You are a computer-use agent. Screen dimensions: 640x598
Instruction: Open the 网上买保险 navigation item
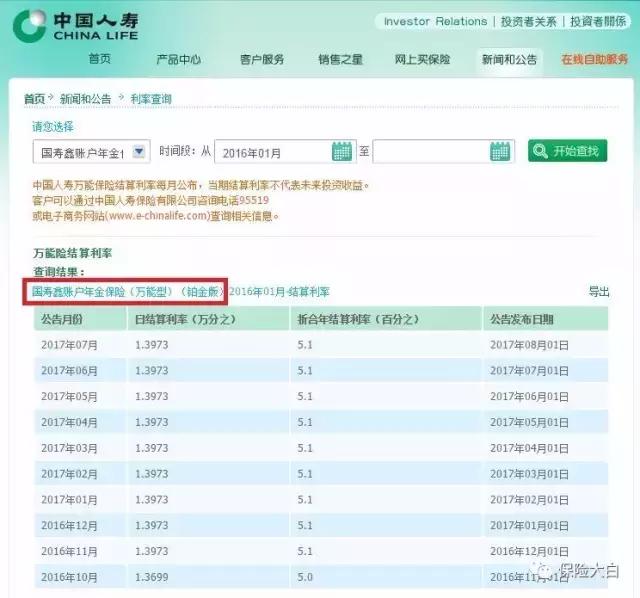[x=422, y=60]
